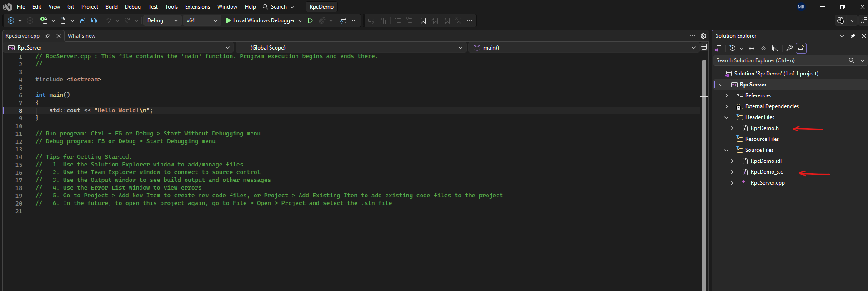Open the GitHub Copilot badge icon
The height and width of the screenshot is (291, 868).
coord(840,20)
